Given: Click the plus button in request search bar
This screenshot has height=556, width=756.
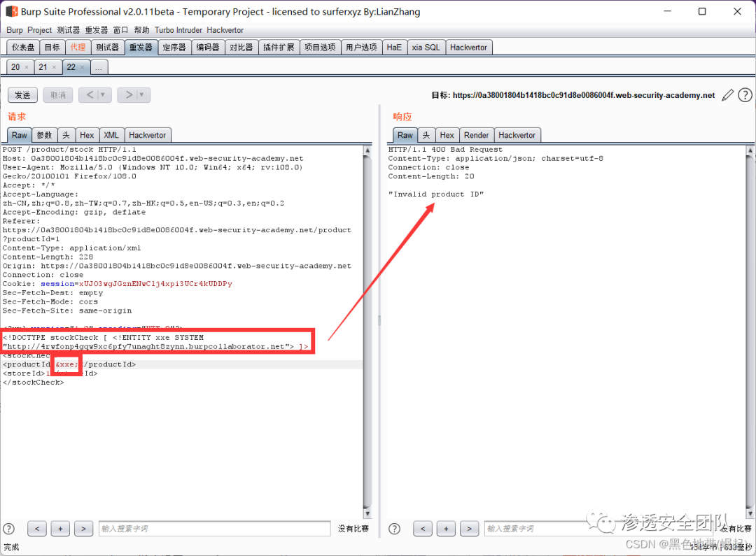Looking at the screenshot, I should click(x=60, y=529).
